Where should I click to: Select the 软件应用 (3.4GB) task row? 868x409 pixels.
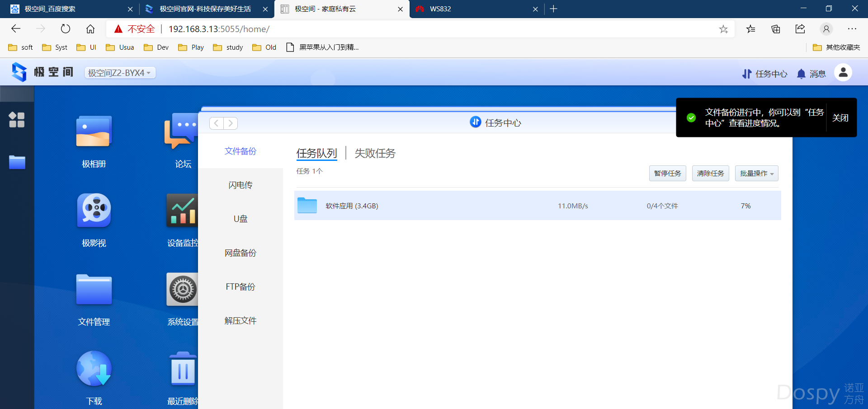click(538, 206)
